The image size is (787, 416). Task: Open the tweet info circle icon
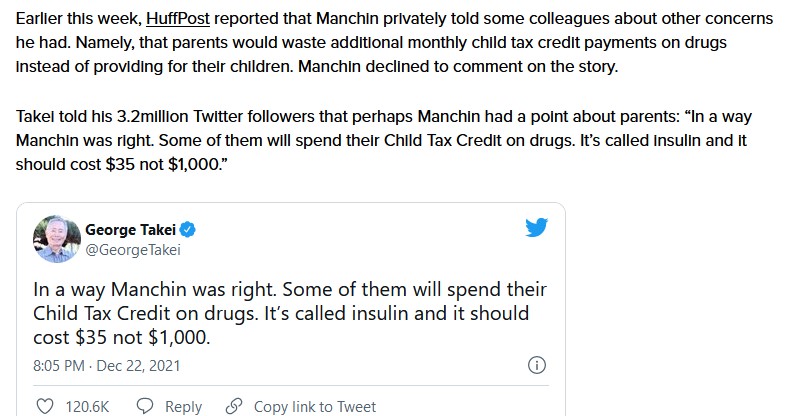coord(535,365)
